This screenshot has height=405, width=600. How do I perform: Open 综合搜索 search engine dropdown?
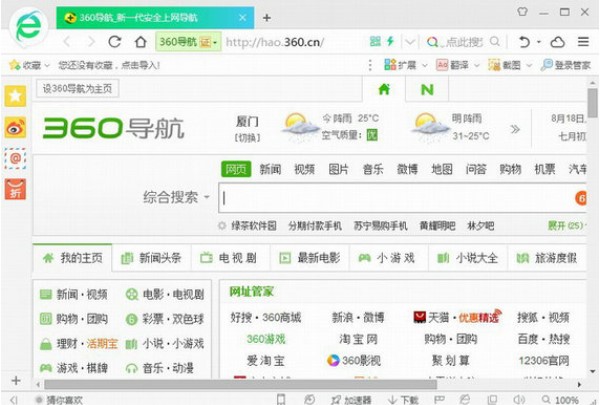click(177, 198)
